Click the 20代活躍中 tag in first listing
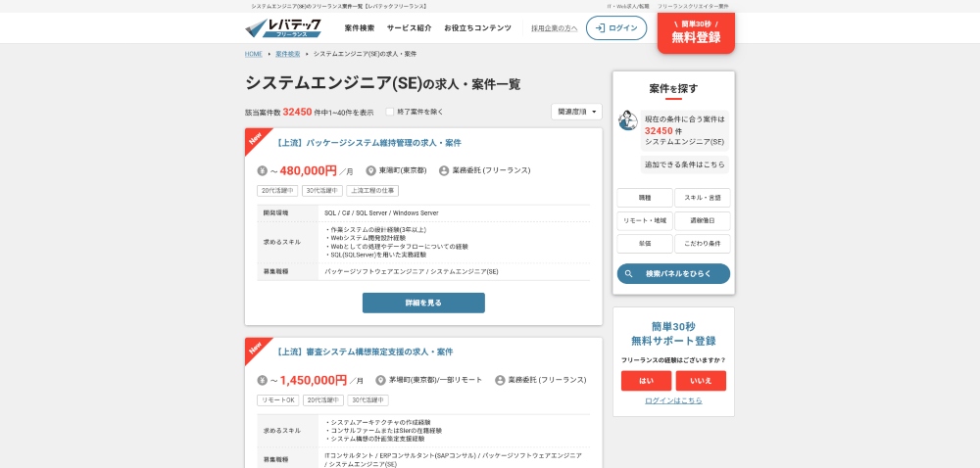The height and width of the screenshot is (468, 980). click(277, 191)
